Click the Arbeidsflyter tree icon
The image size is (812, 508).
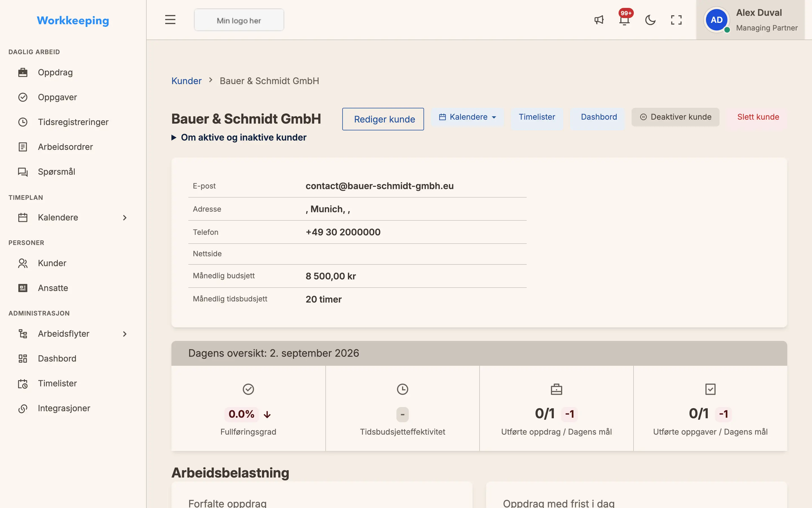click(x=23, y=334)
